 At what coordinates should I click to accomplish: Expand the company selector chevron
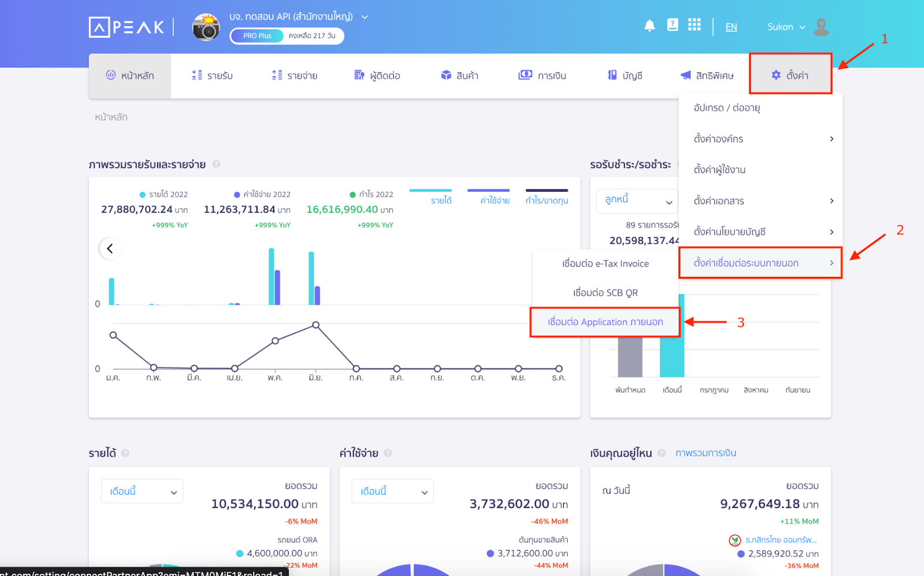point(364,17)
